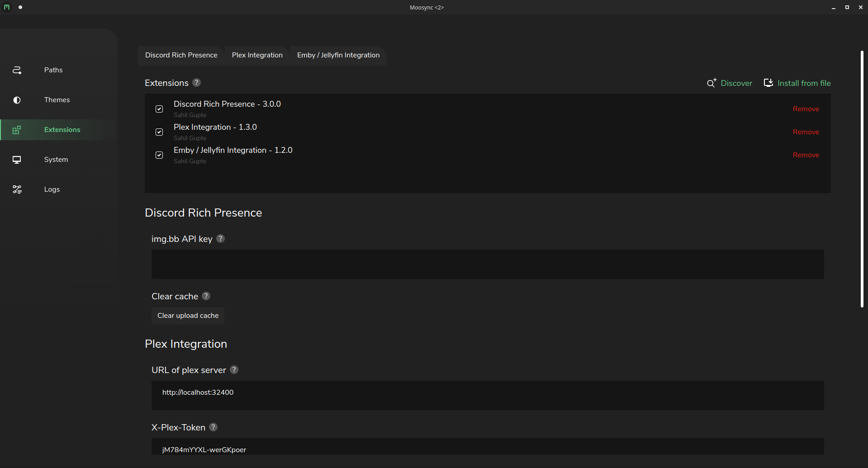Click the dot icon beside Moosync logo
This screenshot has height=468, width=868.
20,7
